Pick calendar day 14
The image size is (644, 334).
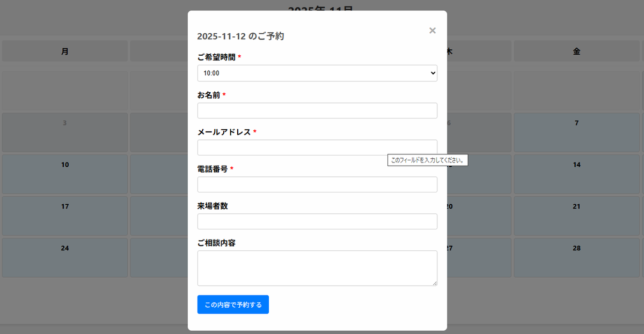click(576, 174)
